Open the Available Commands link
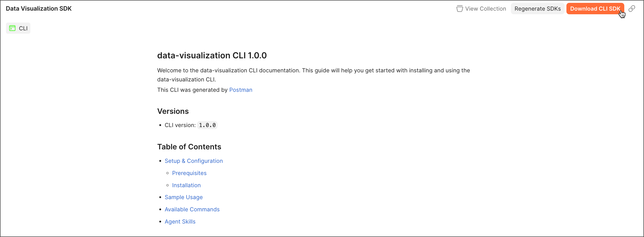Image resolution: width=644 pixels, height=237 pixels. tap(192, 210)
